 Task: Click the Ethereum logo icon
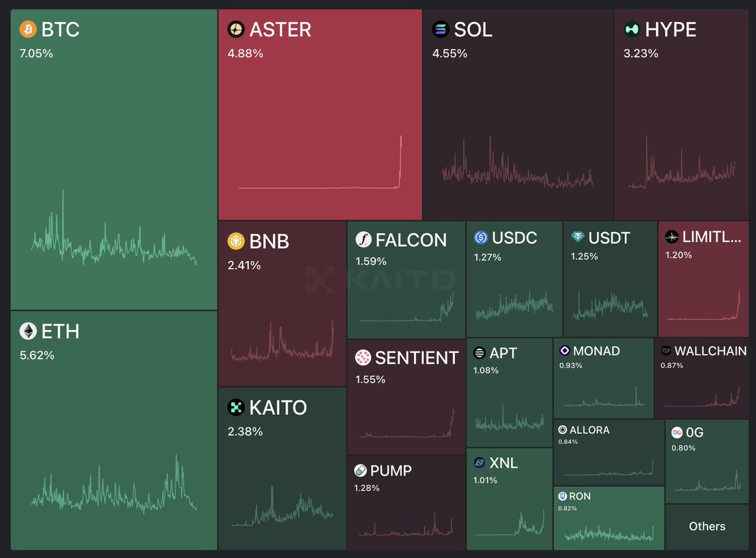click(28, 331)
